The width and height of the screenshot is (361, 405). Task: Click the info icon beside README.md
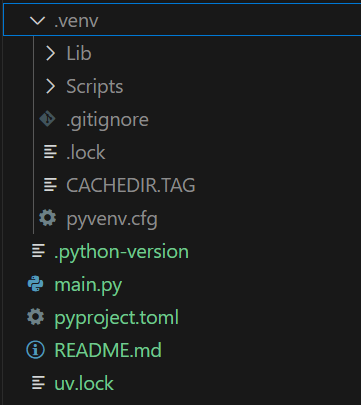pos(35,350)
